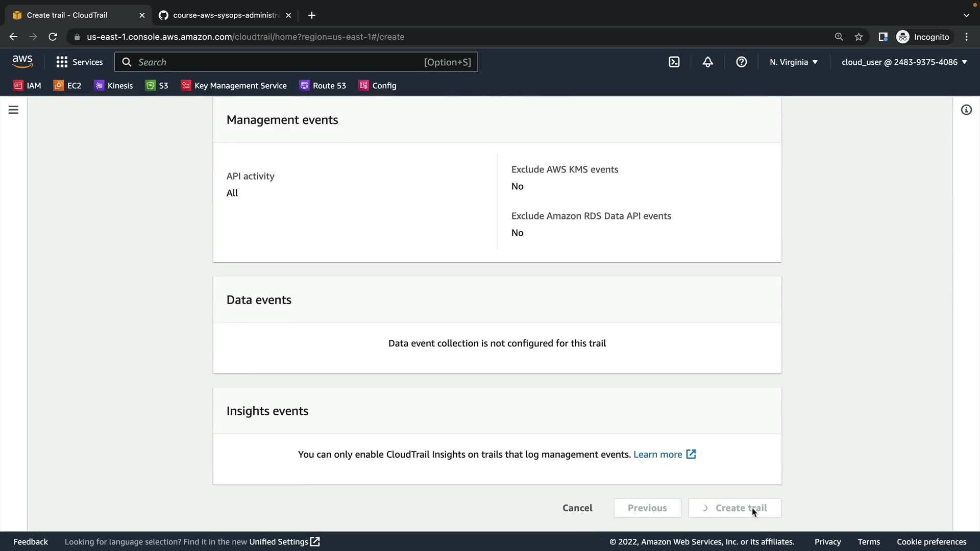
Task: Click the Create trail button
Action: pos(734,508)
